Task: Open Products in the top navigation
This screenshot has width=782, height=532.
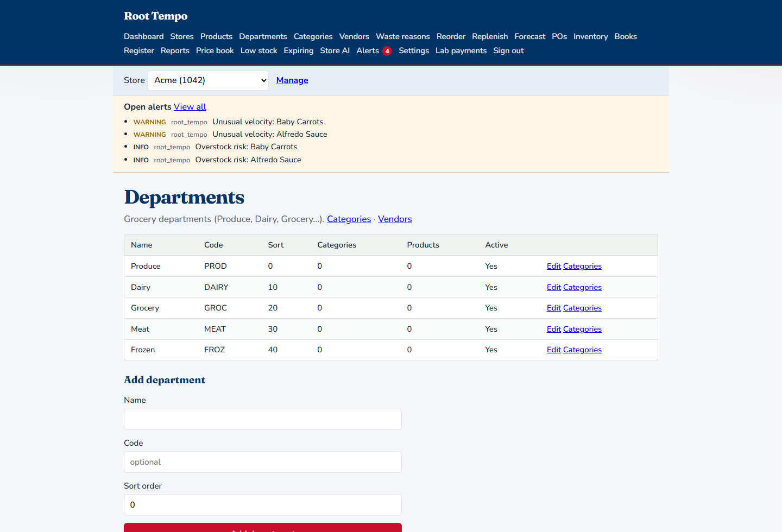Action: point(216,36)
